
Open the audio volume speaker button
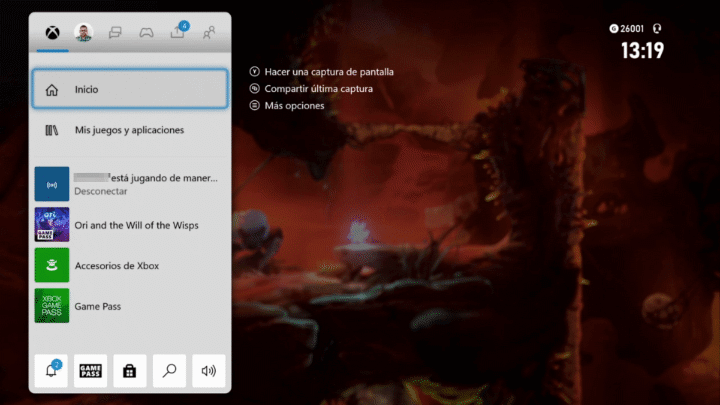[x=208, y=371]
